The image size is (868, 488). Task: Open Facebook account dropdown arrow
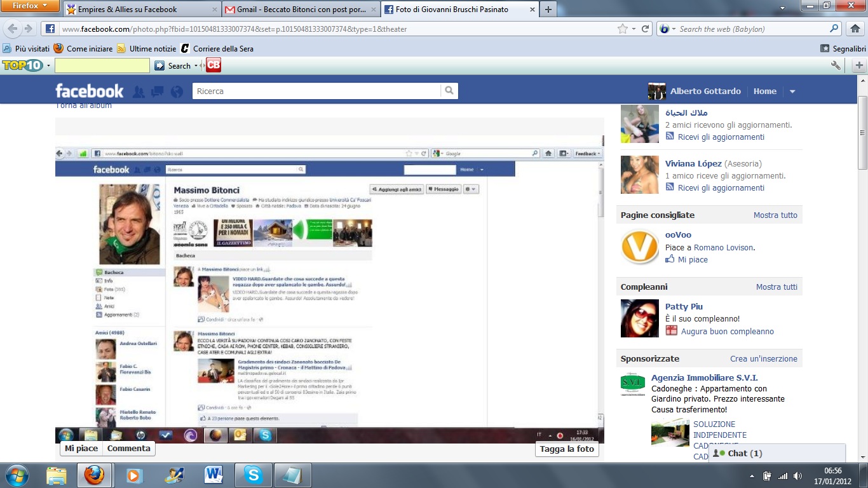tap(792, 91)
